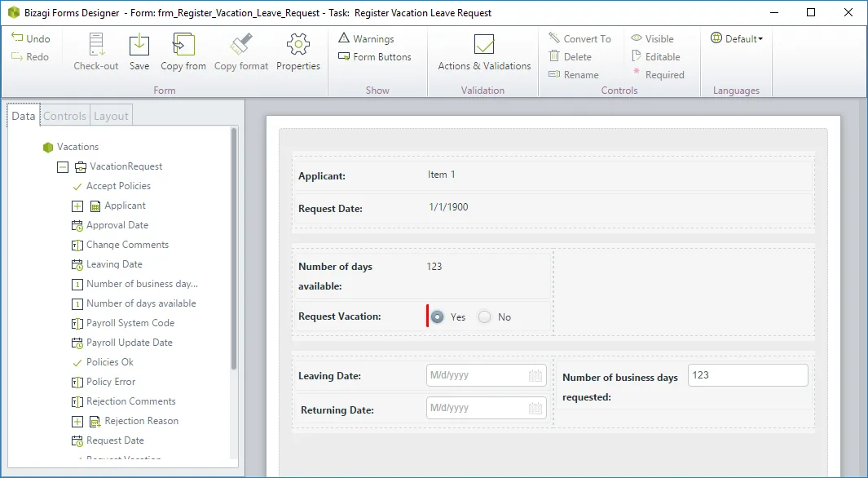868x478 pixels.
Task: Click the data tree vertical scrollbar
Action: pos(234,249)
